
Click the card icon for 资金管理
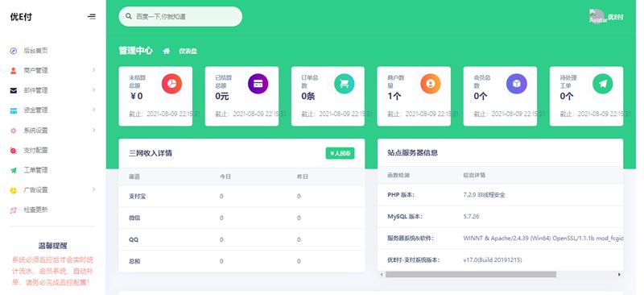(14, 110)
